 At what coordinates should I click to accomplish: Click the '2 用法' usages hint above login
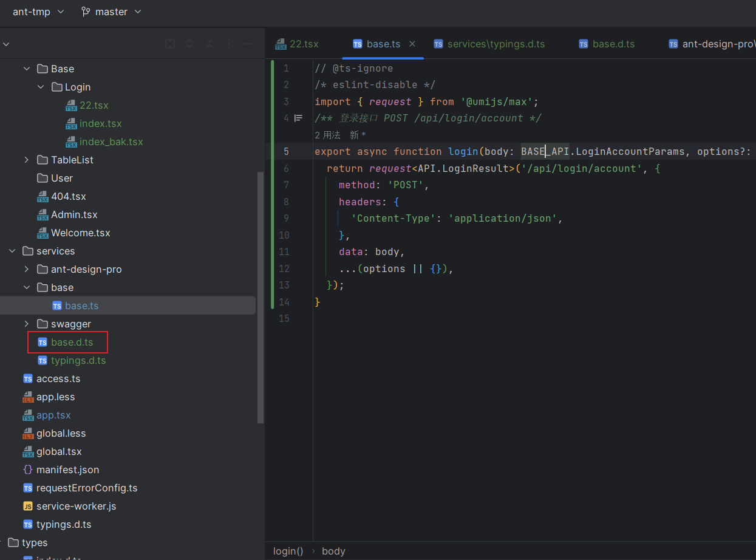(x=327, y=134)
